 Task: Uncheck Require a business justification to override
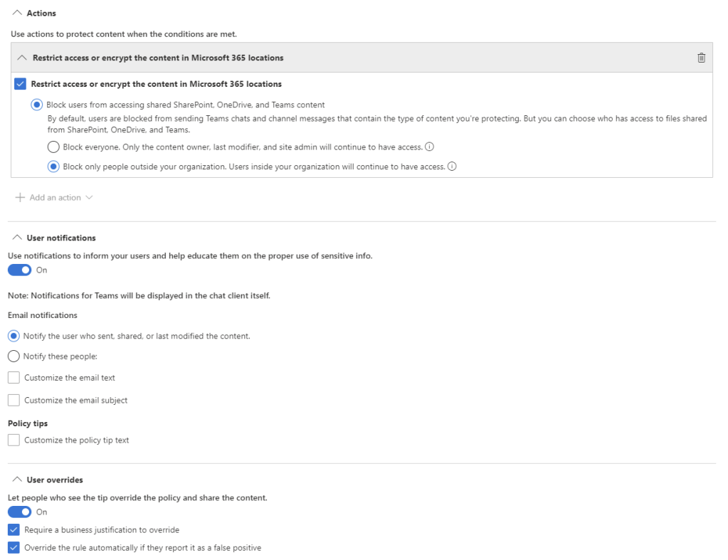(14, 530)
